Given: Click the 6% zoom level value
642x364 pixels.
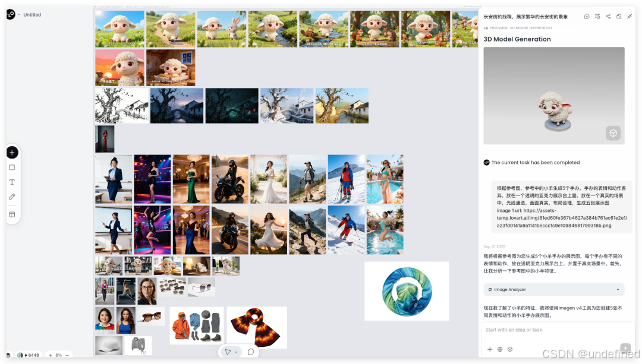Looking at the screenshot, I should pos(58,355).
